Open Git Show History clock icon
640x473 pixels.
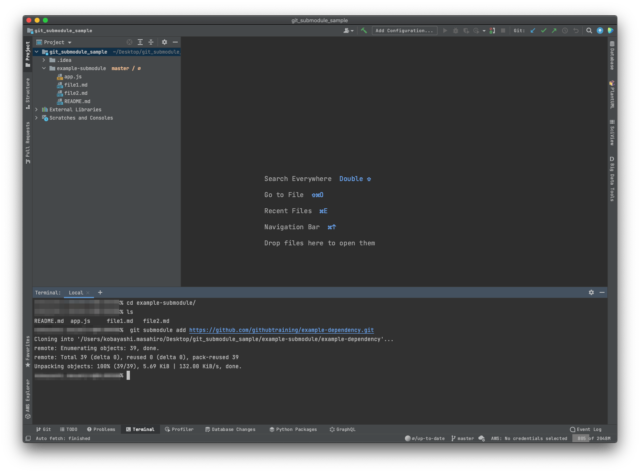[x=564, y=31]
